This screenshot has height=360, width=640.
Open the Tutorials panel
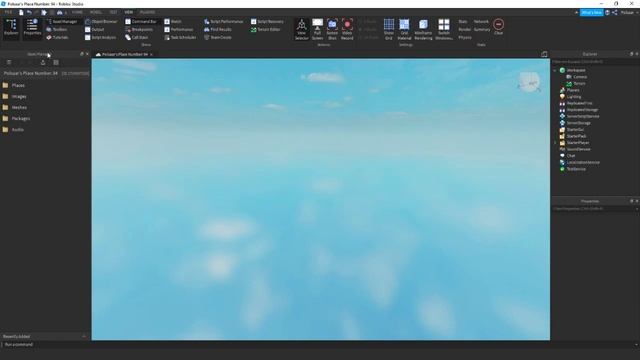(57, 37)
